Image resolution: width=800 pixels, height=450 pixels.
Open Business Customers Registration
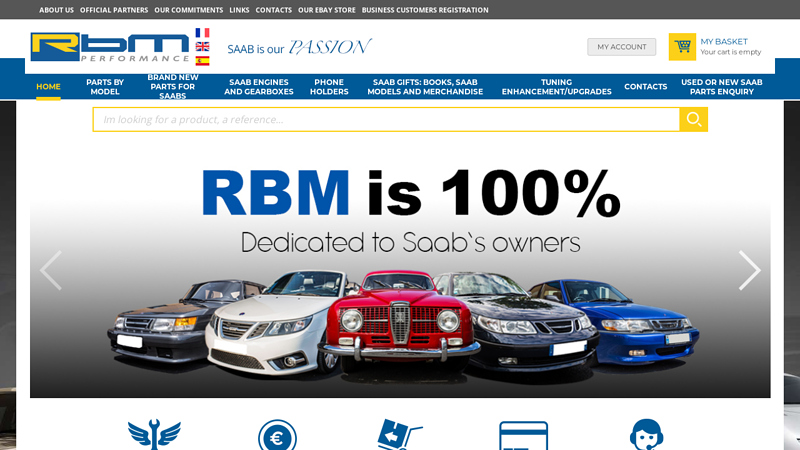point(425,10)
